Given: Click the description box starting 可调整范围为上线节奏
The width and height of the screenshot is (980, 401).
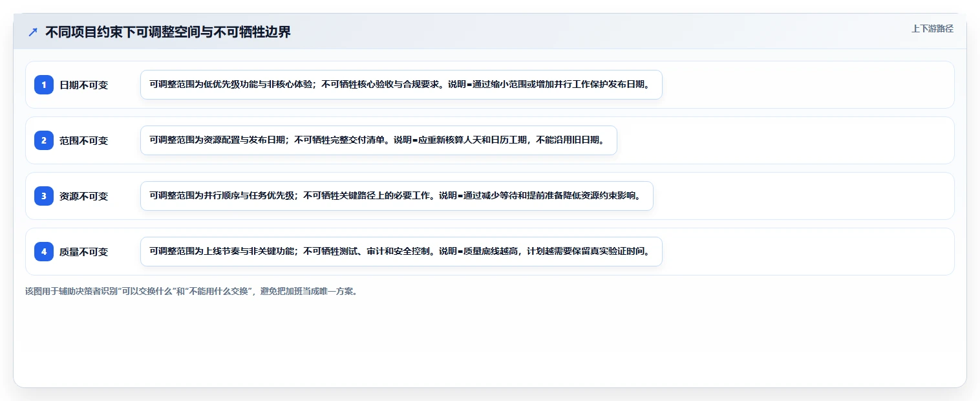Looking at the screenshot, I should 401,252.
